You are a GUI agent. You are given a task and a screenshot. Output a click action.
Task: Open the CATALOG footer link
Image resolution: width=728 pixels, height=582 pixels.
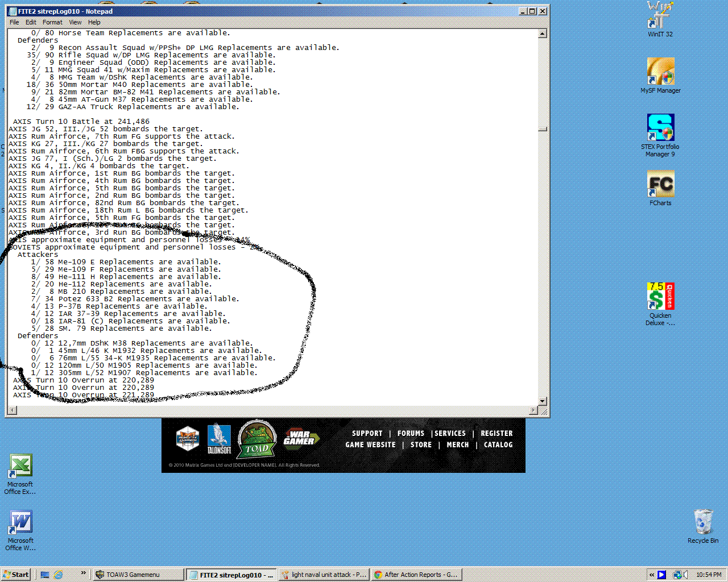[x=498, y=444]
